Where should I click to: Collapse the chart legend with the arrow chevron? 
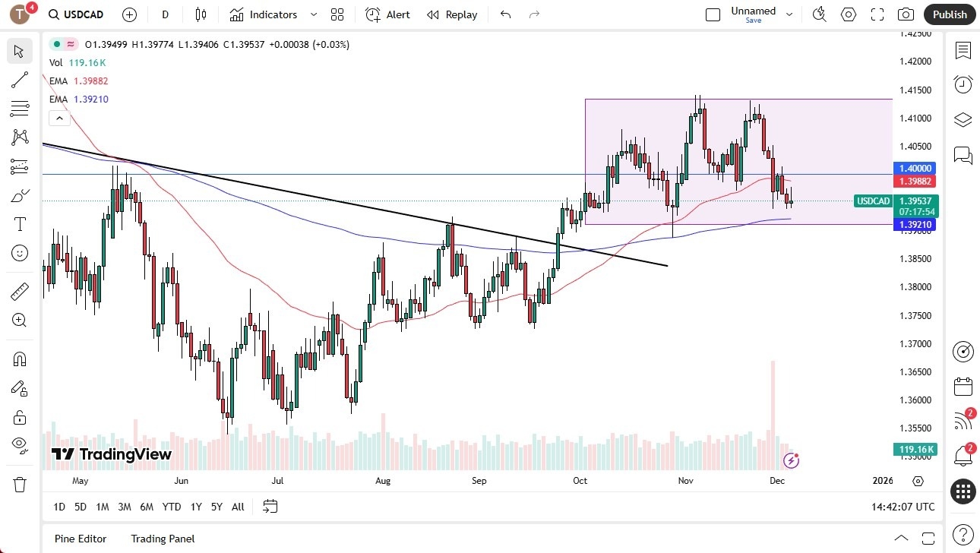click(59, 118)
